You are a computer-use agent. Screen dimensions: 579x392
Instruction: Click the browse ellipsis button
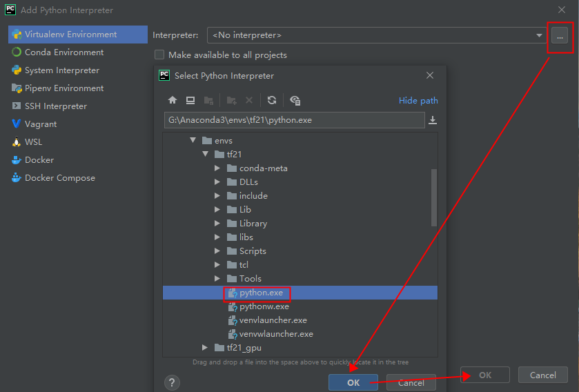pos(560,36)
